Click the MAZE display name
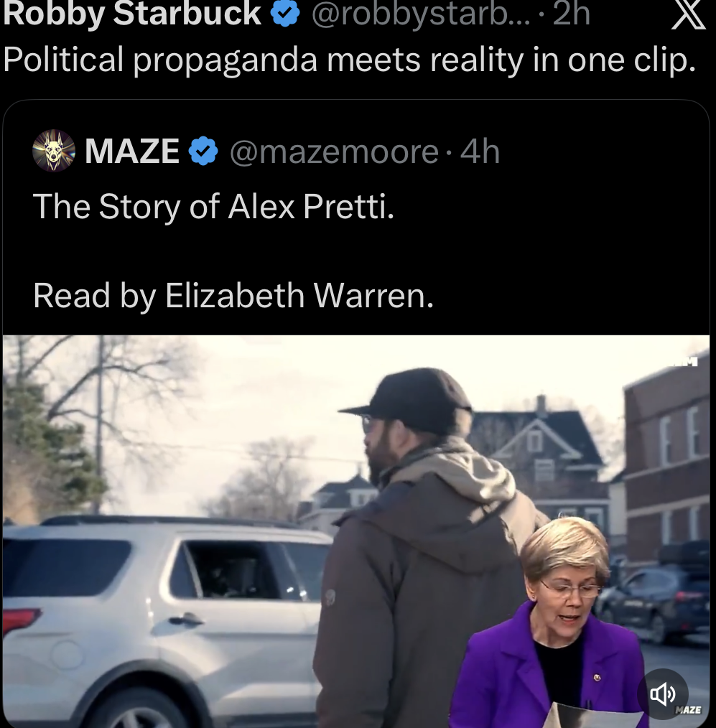The height and width of the screenshot is (728, 716). pyautogui.click(x=132, y=151)
